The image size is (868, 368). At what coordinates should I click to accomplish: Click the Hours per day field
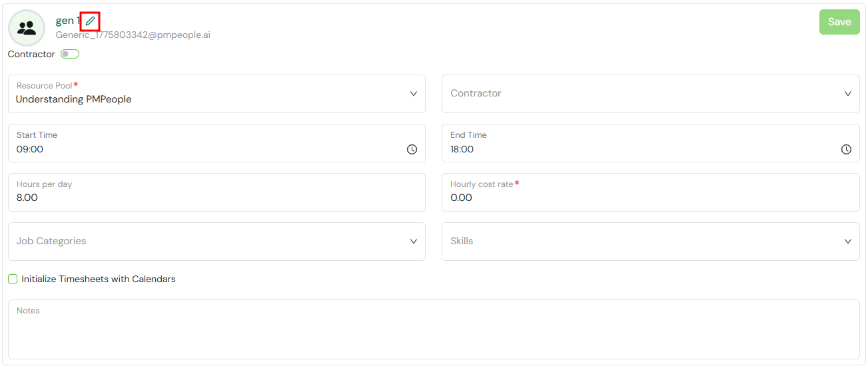[217, 192]
